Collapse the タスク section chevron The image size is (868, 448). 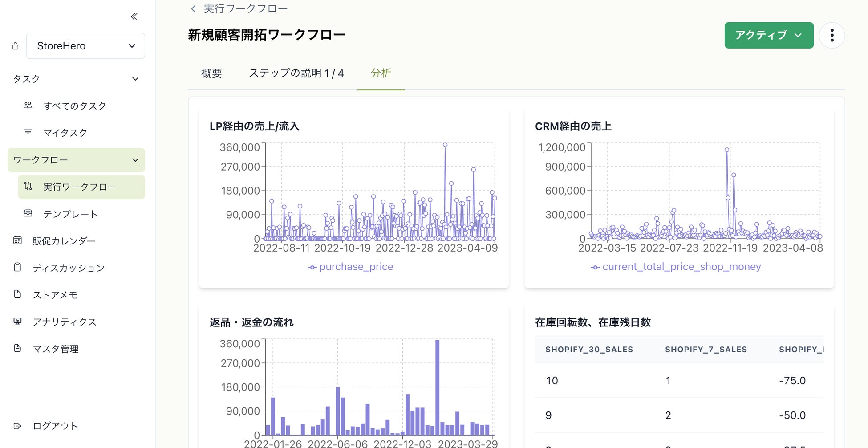[135, 79]
